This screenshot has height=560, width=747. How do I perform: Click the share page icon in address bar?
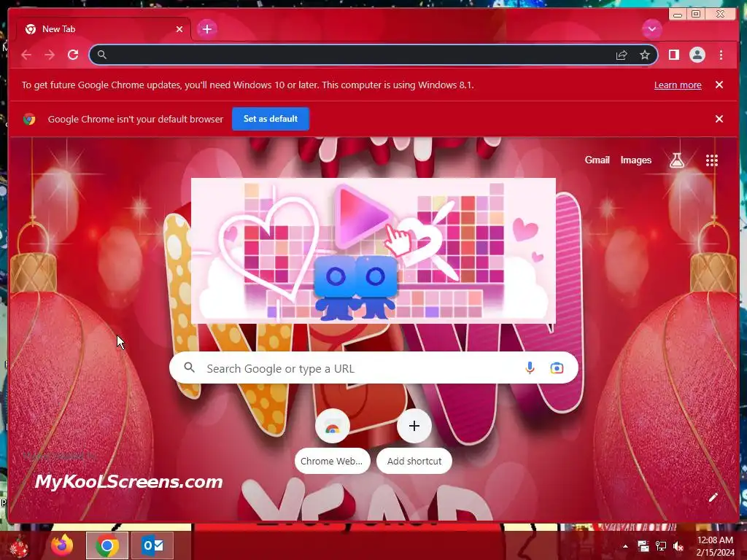click(x=622, y=55)
